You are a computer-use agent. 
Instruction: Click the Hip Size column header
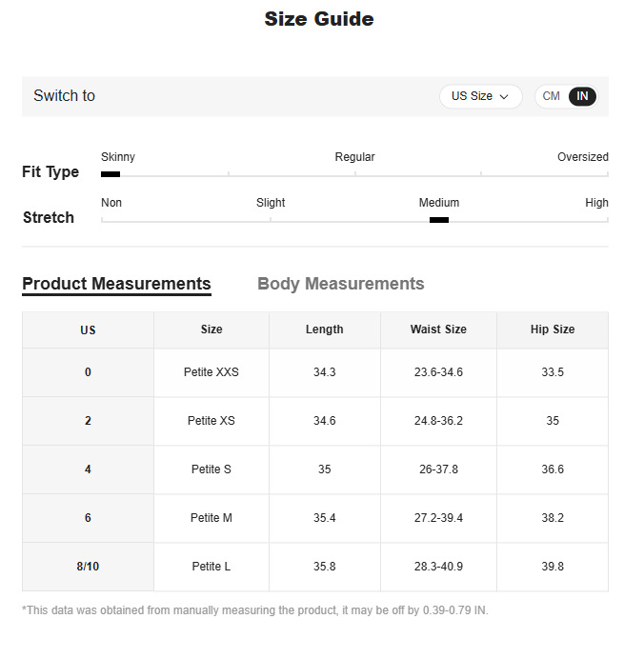point(553,329)
